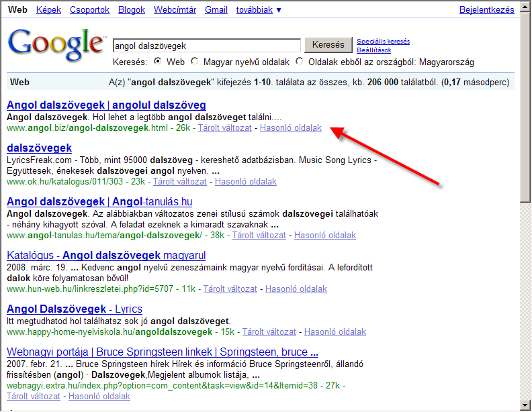Click the URL www.happy-home-nyelviskola.hu/angoldalszovegek

[x=109, y=331]
